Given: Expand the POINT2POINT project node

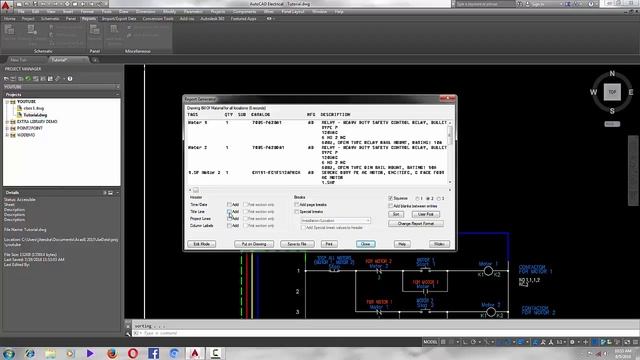Looking at the screenshot, I should 7,128.
